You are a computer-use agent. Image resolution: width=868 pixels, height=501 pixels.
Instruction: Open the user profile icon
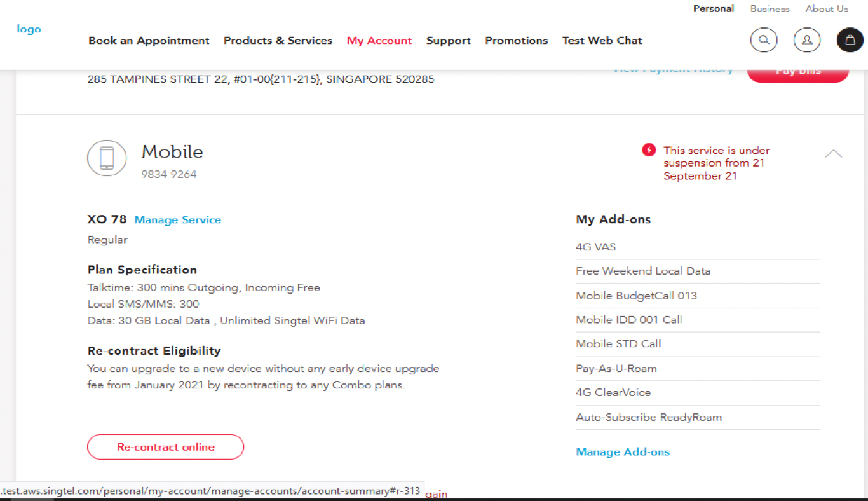point(806,40)
